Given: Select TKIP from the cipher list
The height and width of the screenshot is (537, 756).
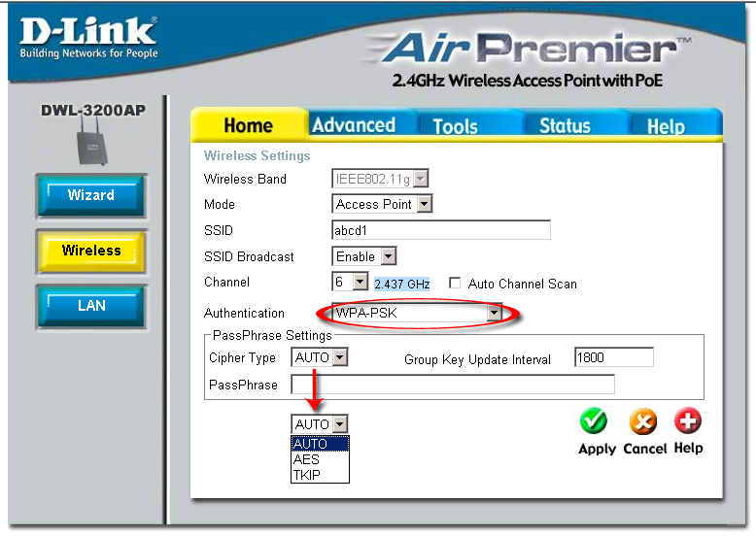Looking at the screenshot, I should [320, 475].
